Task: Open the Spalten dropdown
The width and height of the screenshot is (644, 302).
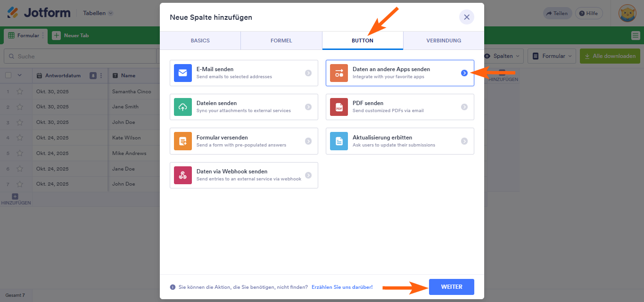Action: (502, 56)
